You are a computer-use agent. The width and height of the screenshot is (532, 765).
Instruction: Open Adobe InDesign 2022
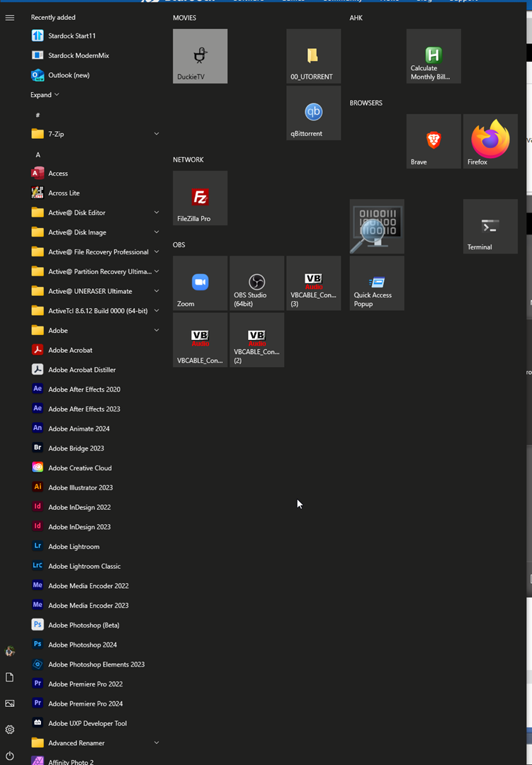(96, 507)
